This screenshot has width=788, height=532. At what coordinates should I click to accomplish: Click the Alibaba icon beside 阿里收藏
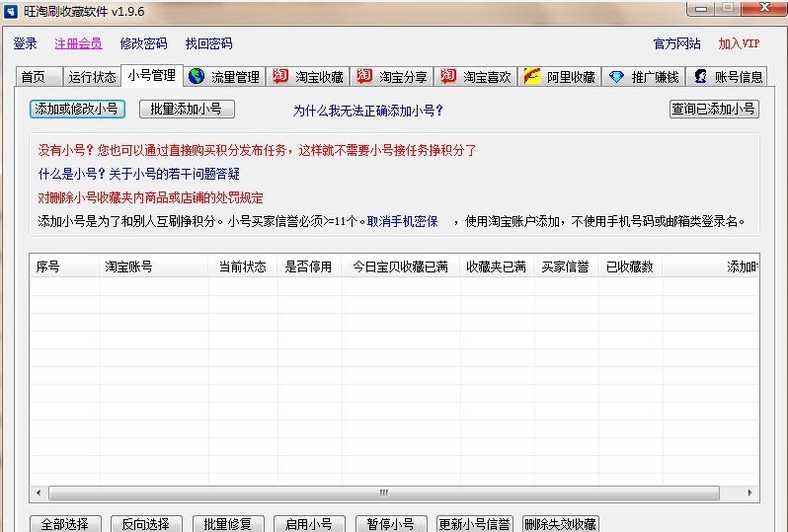pos(531,76)
